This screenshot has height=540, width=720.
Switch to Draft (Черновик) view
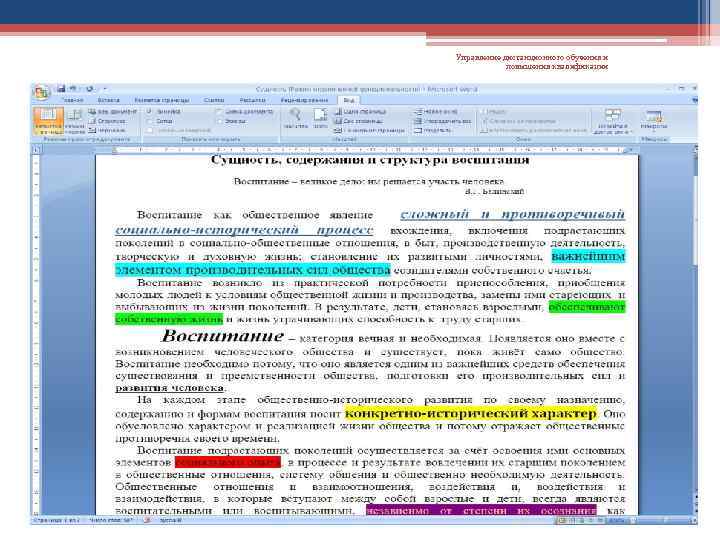click(x=107, y=130)
